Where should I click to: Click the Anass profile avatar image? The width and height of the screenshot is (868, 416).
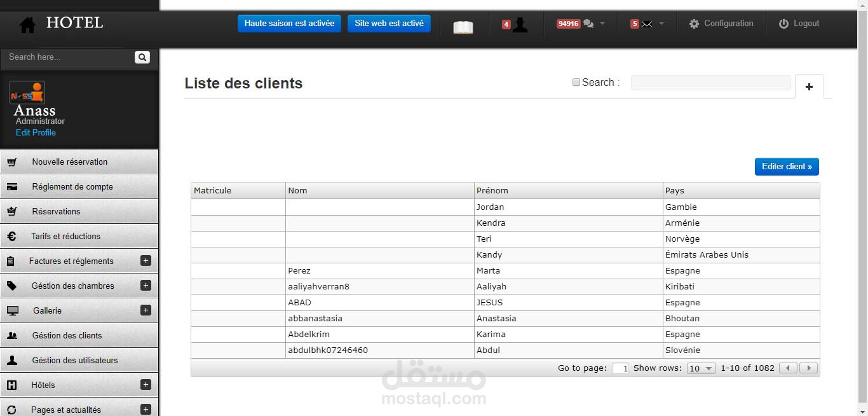coord(27,93)
